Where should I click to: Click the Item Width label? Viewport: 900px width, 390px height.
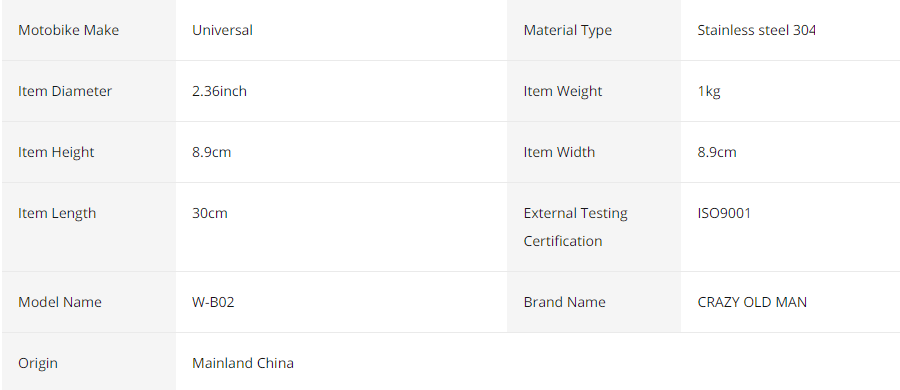(x=559, y=152)
